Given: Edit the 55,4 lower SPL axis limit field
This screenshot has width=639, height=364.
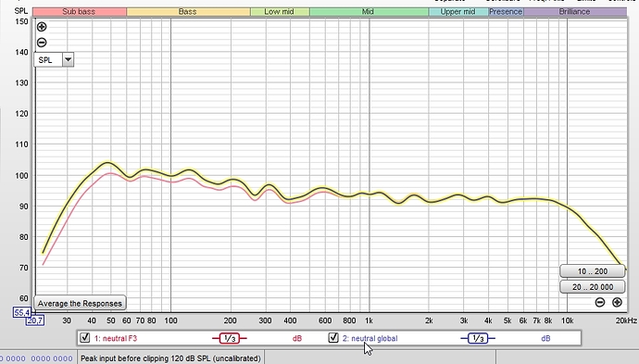Looking at the screenshot, I should point(21,313).
